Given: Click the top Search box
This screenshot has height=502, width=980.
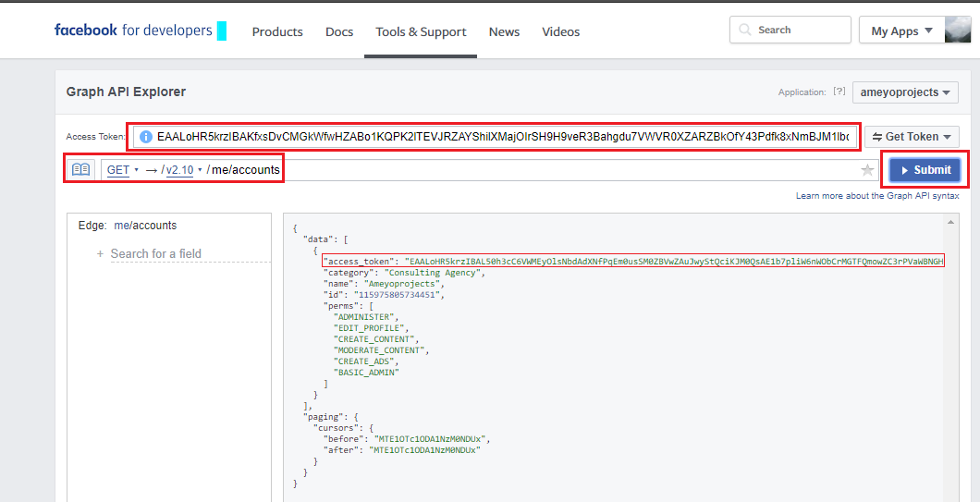Looking at the screenshot, I should pos(790,30).
